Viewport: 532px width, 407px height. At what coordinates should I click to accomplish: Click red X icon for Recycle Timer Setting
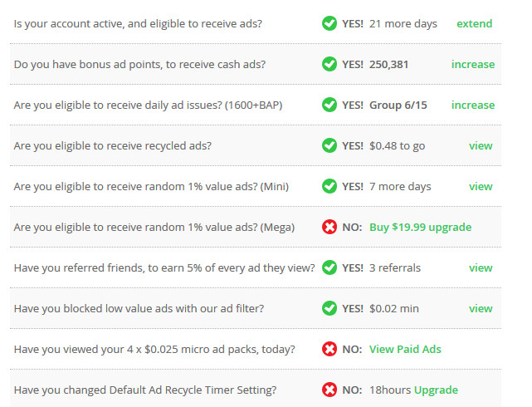pos(329,390)
